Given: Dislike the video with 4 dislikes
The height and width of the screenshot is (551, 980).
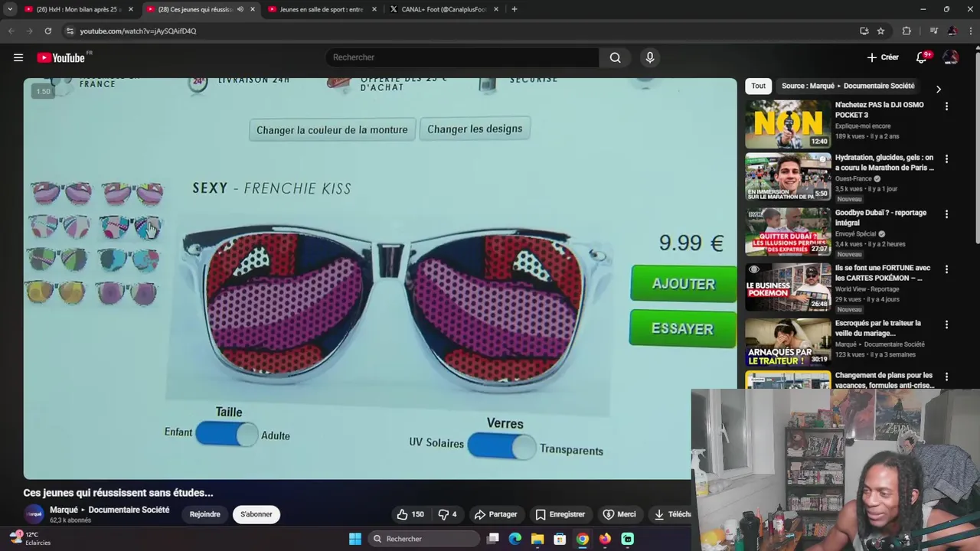Looking at the screenshot, I should [447, 514].
